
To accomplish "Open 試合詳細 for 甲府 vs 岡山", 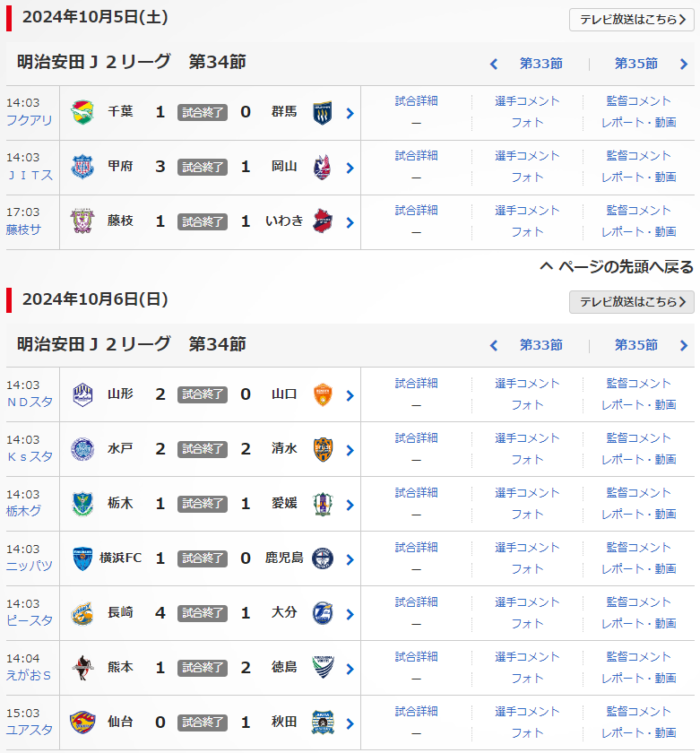I will point(416,156).
